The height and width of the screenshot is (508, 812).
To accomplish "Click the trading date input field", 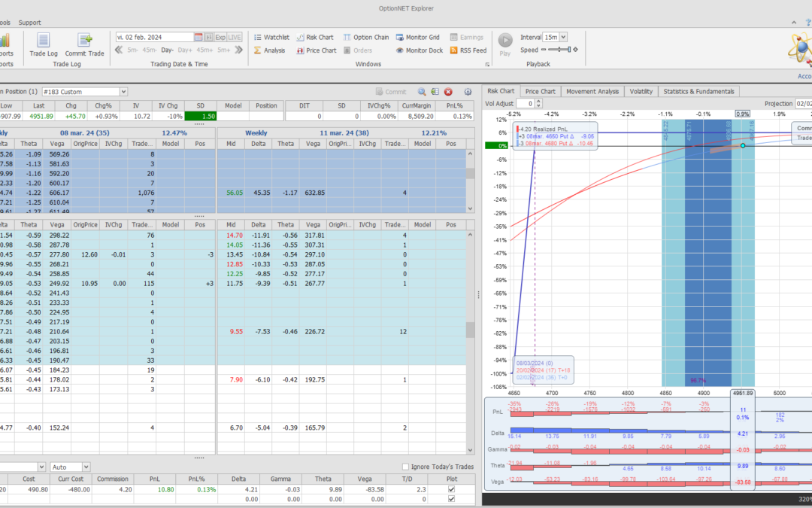I will (x=154, y=38).
